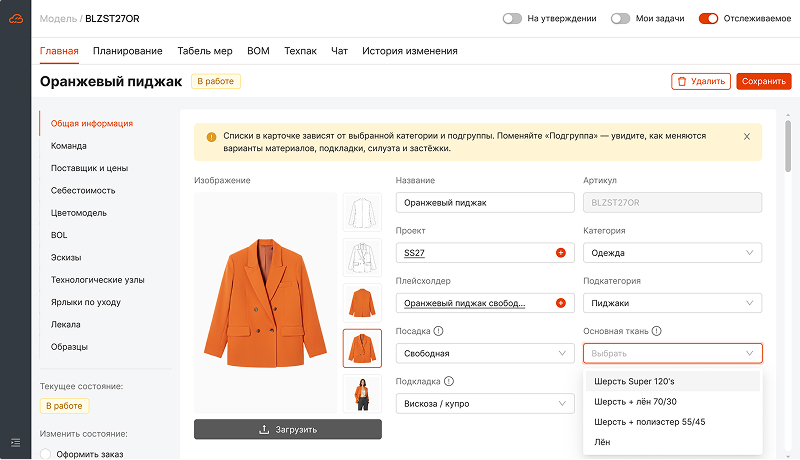Screen dimensions: 800x460
Task: Click the В работе current state badge
Action: (x=64, y=406)
